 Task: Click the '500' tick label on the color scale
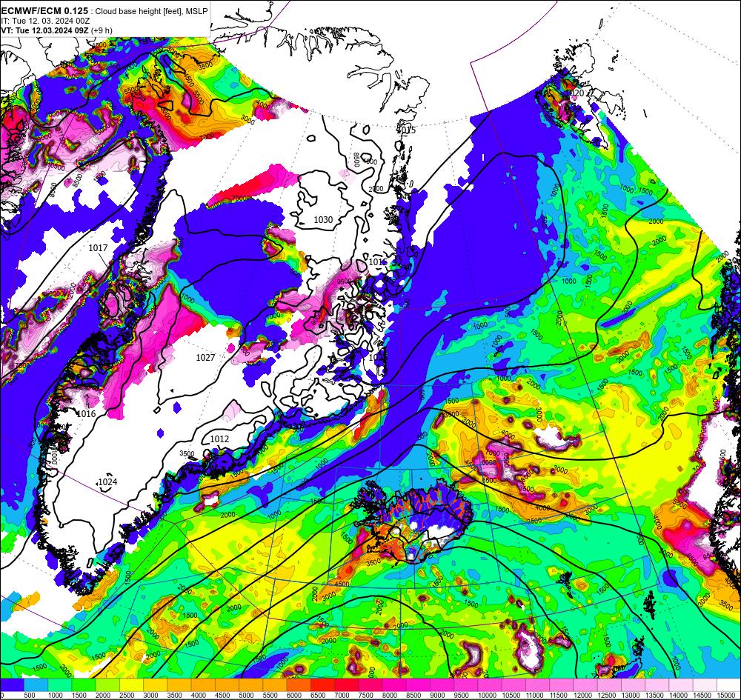click(30, 696)
